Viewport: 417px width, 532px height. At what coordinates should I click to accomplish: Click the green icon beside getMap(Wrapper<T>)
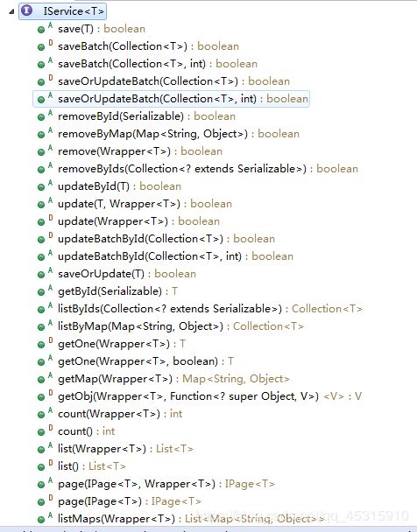tap(41, 380)
